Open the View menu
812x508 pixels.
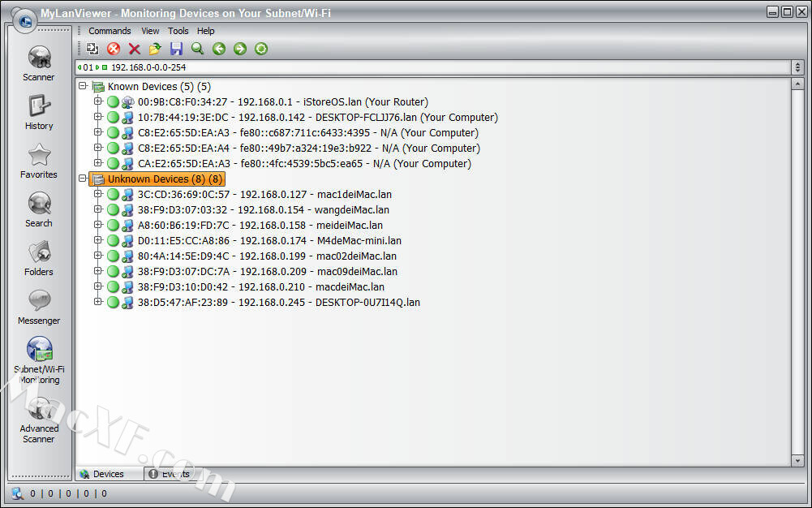pyautogui.click(x=150, y=31)
